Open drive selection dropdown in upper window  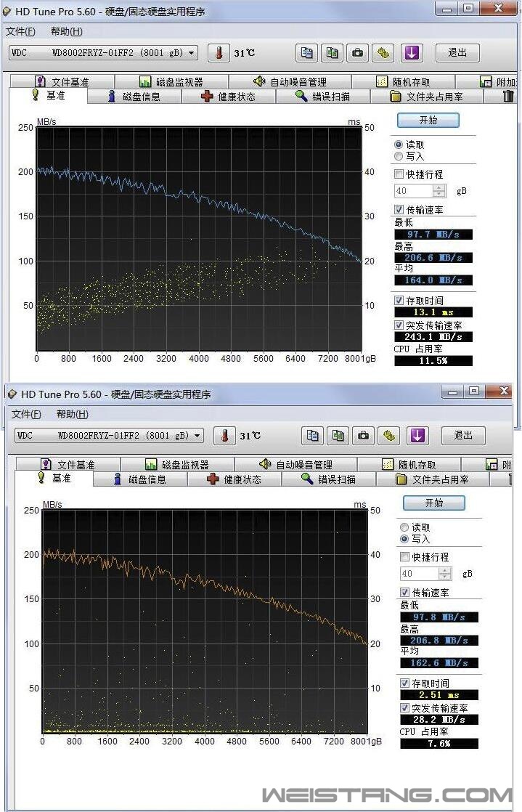(104, 53)
